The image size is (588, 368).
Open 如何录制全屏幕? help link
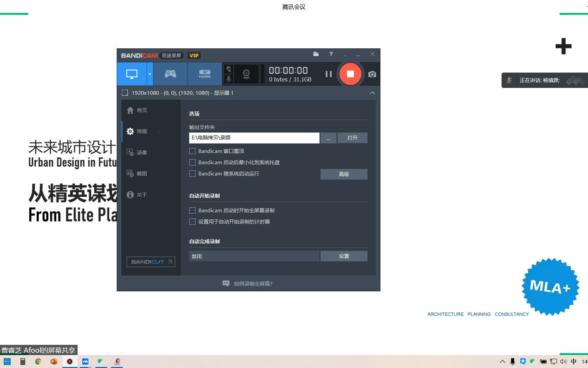(253, 283)
